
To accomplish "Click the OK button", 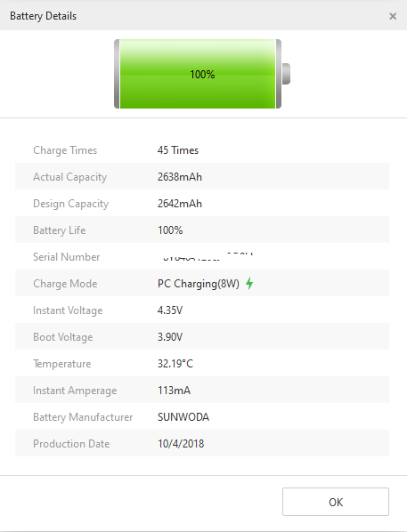I will click(336, 502).
